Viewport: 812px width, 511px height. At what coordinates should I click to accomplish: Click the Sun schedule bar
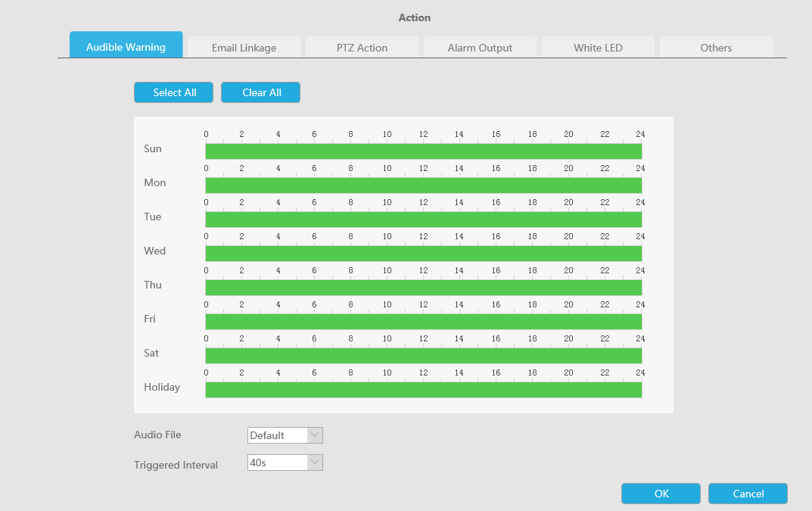pyautogui.click(x=424, y=151)
